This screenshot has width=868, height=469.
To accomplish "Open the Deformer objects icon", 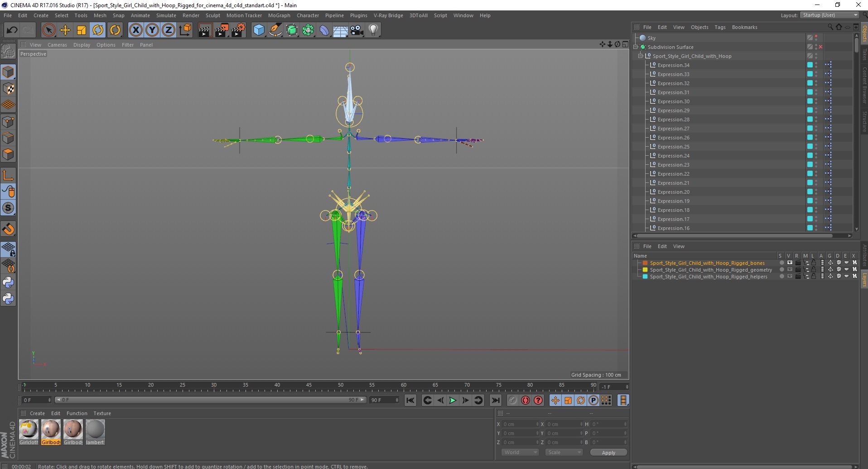I will [x=324, y=30].
